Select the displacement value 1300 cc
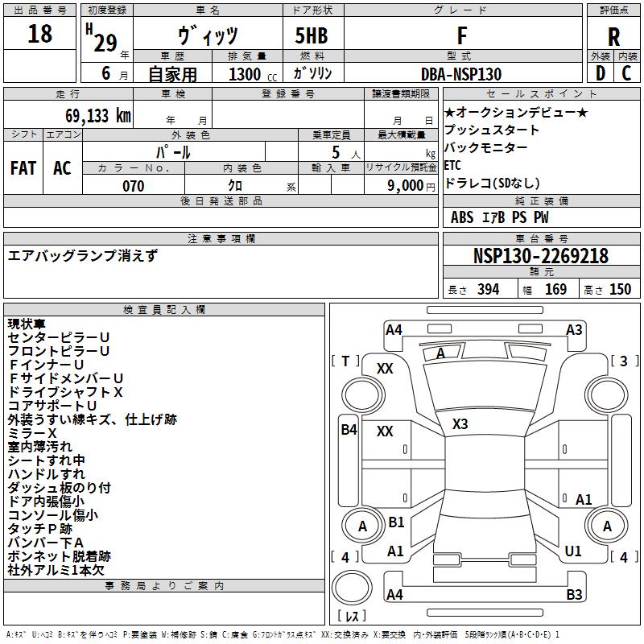 [x=253, y=74]
